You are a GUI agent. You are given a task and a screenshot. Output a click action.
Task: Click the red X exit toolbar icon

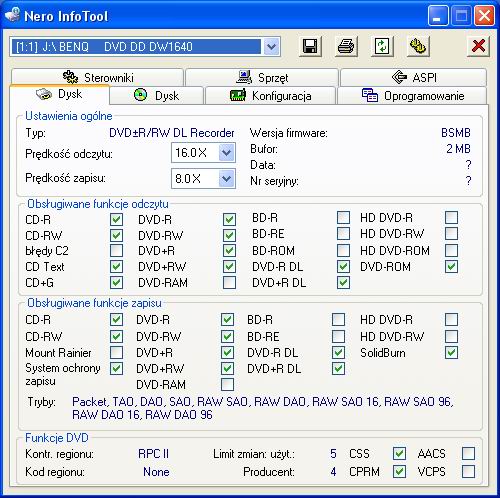coord(478,46)
